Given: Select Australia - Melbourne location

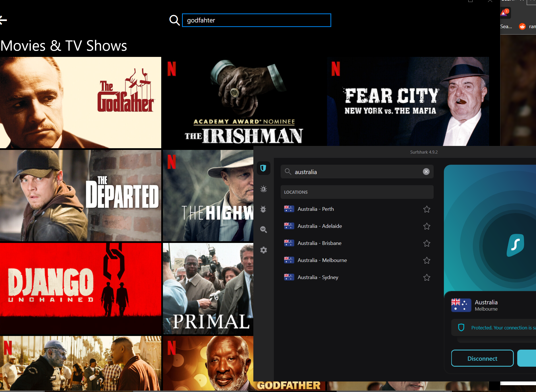Looking at the screenshot, I should [x=357, y=260].
